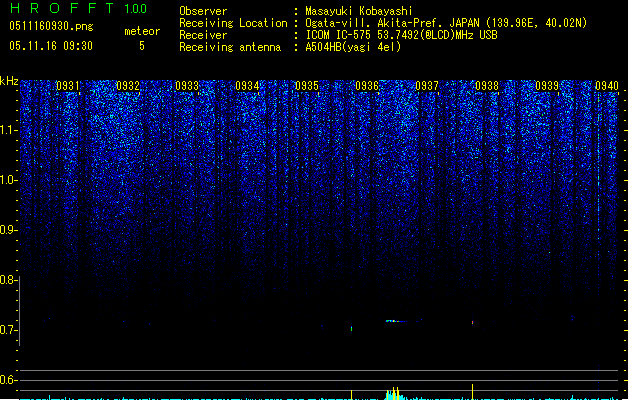Image resolution: width=629 pixels, height=400 pixels.
Task: Click the 0931 time marker
Action: click(68, 86)
